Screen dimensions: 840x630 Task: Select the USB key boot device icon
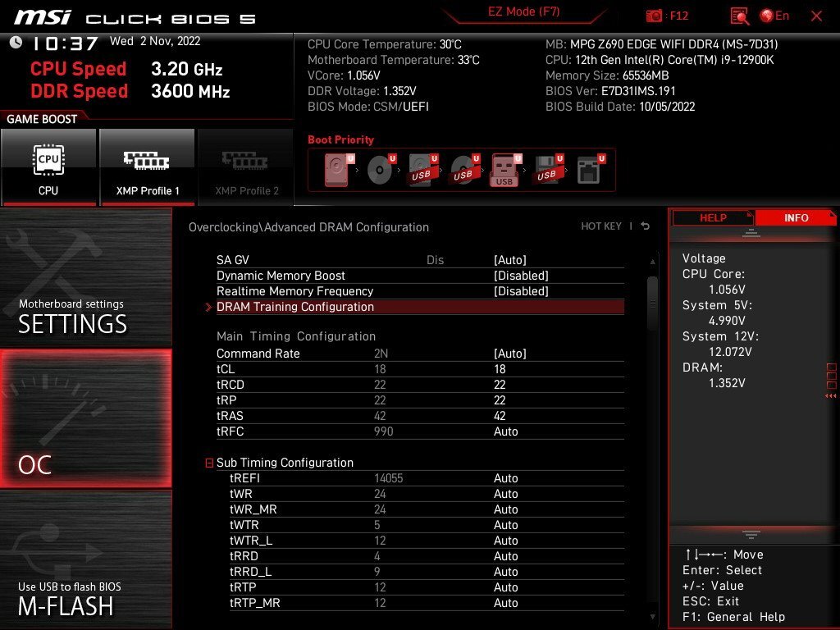pyautogui.click(x=505, y=170)
